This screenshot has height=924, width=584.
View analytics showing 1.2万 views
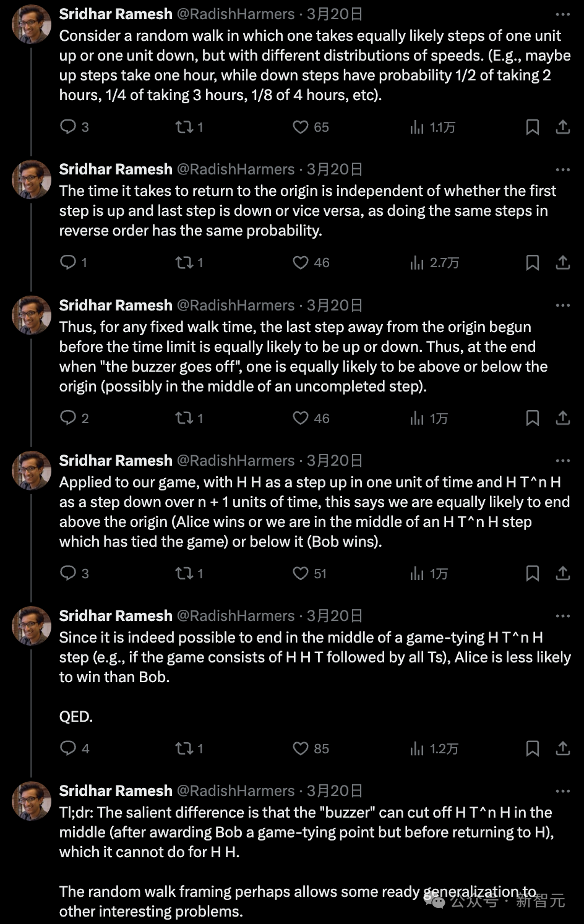[434, 748]
